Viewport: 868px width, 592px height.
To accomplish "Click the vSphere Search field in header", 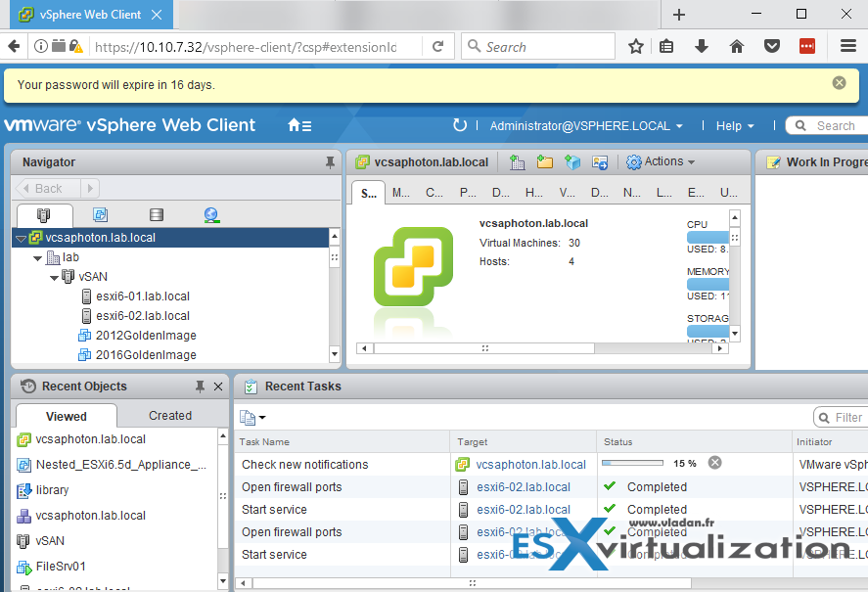I will tap(827, 125).
